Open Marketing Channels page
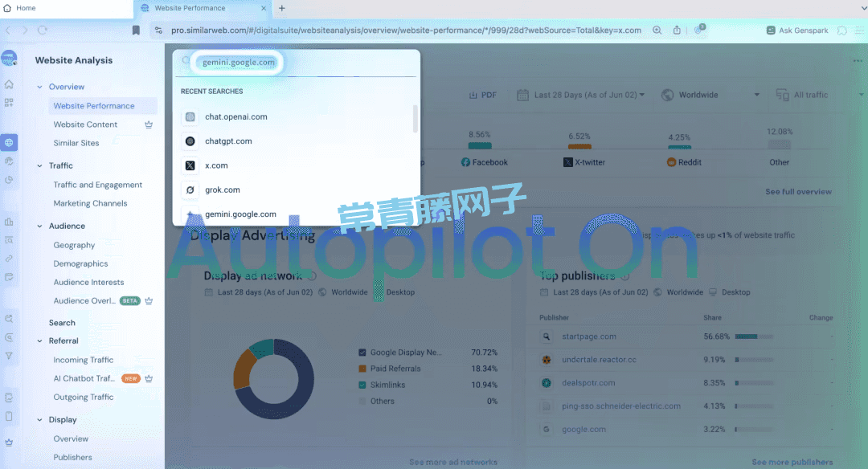Image resolution: width=868 pixels, height=469 pixels. pos(90,203)
